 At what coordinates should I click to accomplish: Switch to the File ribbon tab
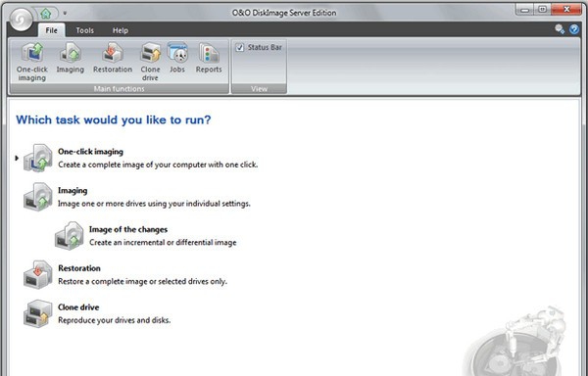(51, 30)
